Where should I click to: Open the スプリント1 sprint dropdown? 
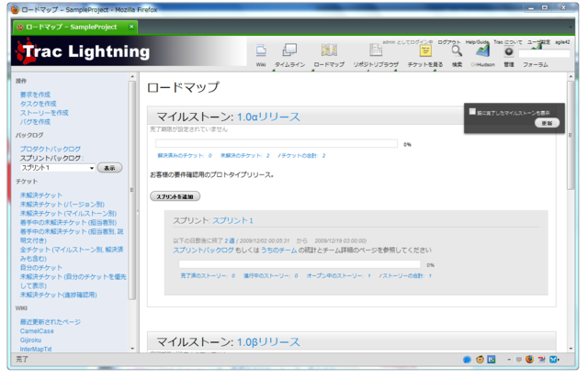click(x=58, y=168)
